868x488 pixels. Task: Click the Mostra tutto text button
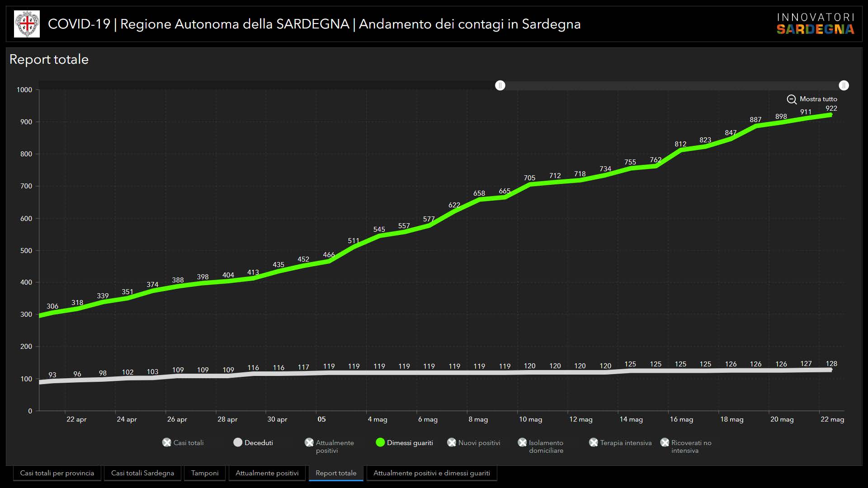pyautogui.click(x=818, y=99)
